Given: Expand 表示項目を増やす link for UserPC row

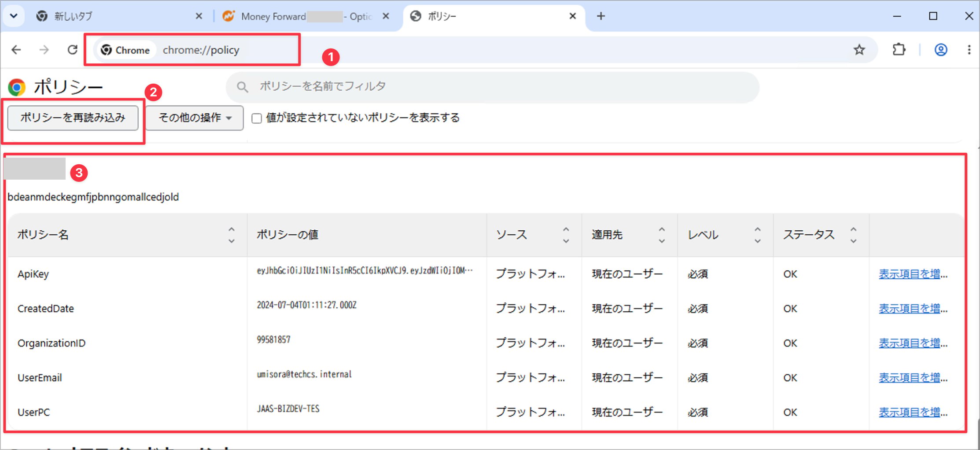Looking at the screenshot, I should coord(913,412).
